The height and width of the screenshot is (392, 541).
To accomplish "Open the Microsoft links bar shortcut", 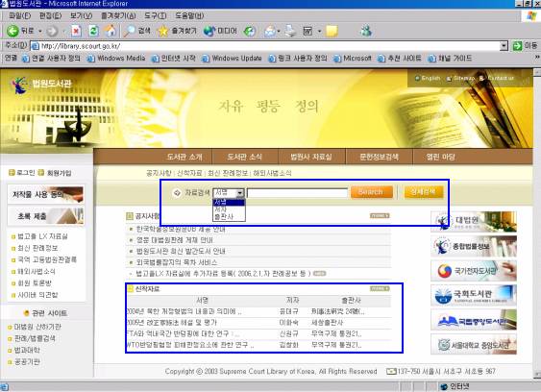I will tap(353, 59).
